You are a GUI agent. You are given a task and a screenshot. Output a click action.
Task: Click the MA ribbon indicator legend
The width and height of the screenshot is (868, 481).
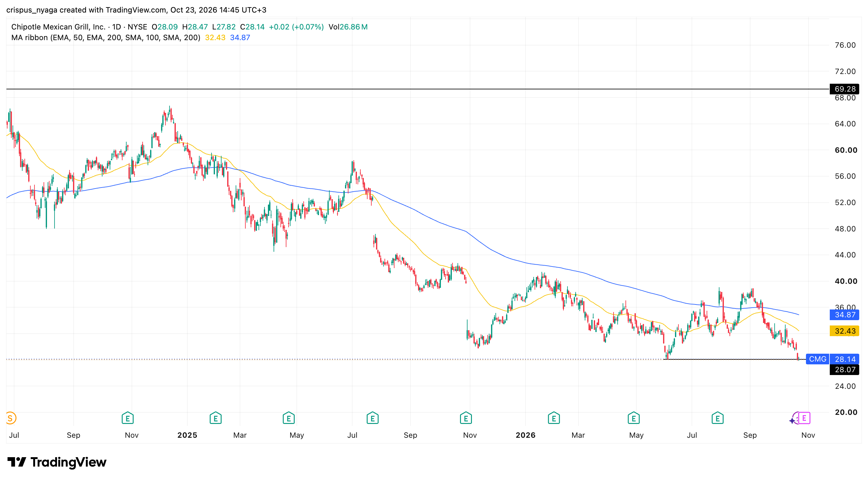[106, 37]
